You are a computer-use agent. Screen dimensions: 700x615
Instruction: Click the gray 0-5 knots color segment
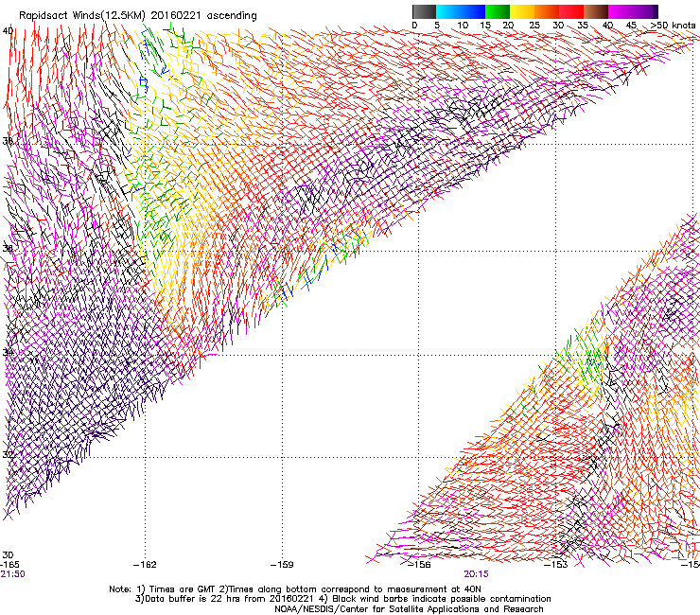pos(424,11)
